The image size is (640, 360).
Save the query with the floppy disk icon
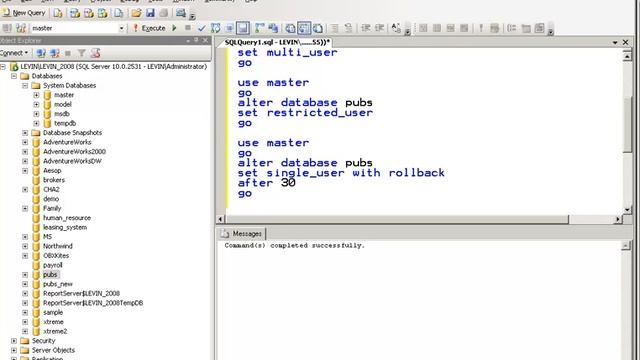[150, 13]
